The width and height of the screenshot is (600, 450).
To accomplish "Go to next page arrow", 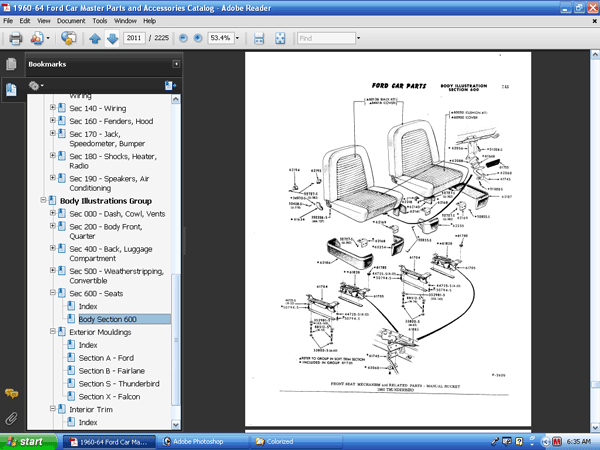I will pyautogui.click(x=112, y=38).
